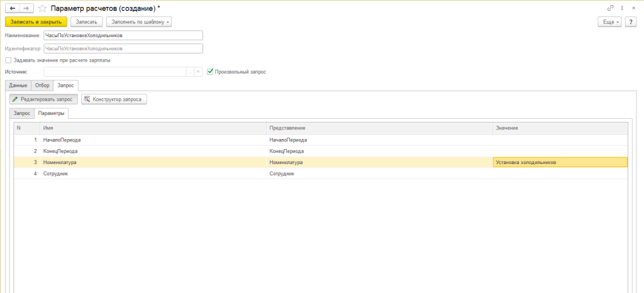Open the Конструктор запроса button
The image size is (644, 293).
pyautogui.click(x=114, y=99)
